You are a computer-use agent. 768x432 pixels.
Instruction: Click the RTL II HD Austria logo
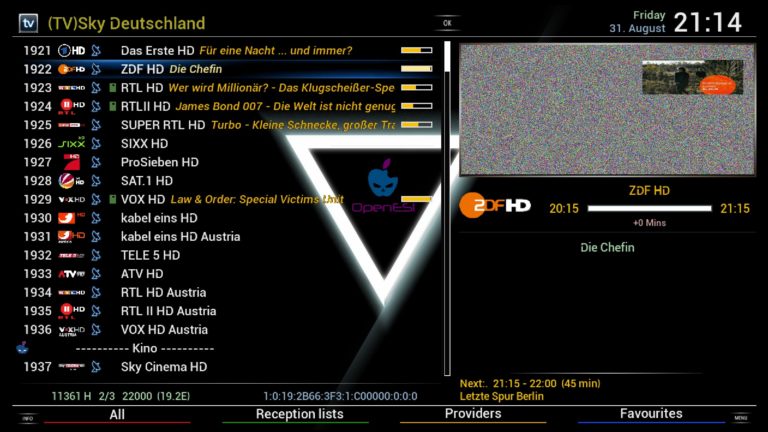point(72,311)
